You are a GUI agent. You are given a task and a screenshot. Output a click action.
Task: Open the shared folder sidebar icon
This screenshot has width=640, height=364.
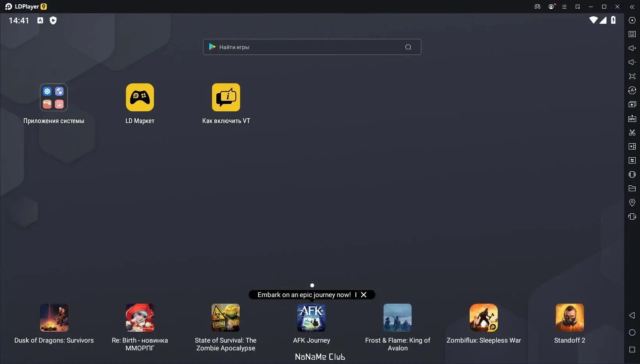(632, 188)
